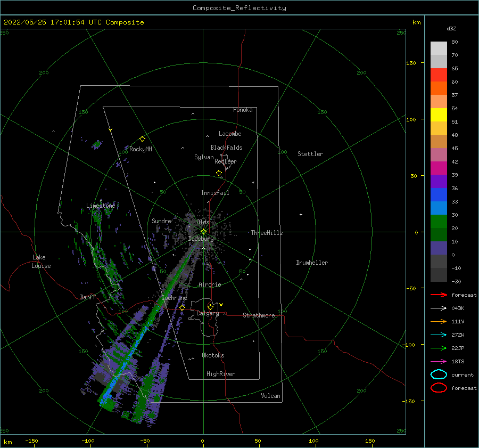The image size is (479, 448).
Task: Pick the orange 57-60 dBZ swatch
Action: (x=439, y=88)
